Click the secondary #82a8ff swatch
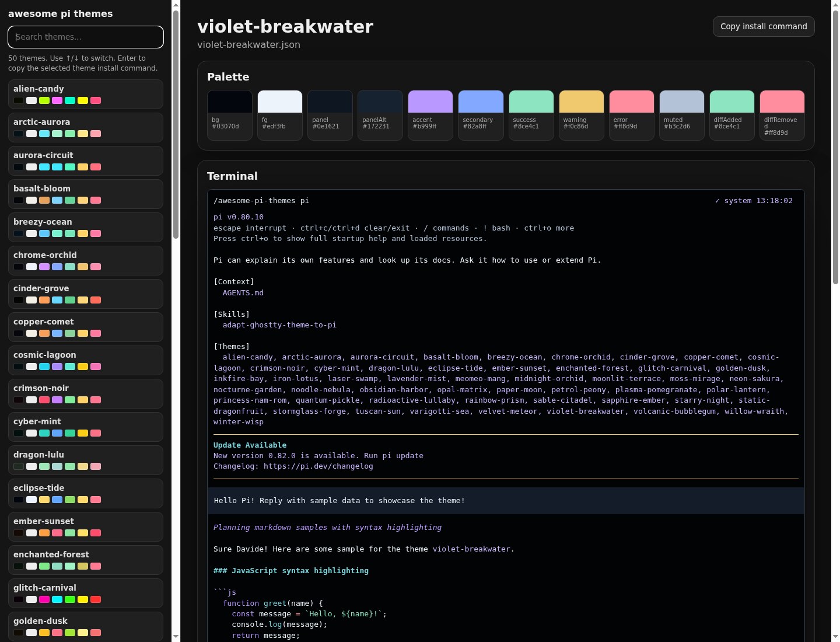Image resolution: width=840 pixels, height=642 pixels. pyautogui.click(x=481, y=115)
